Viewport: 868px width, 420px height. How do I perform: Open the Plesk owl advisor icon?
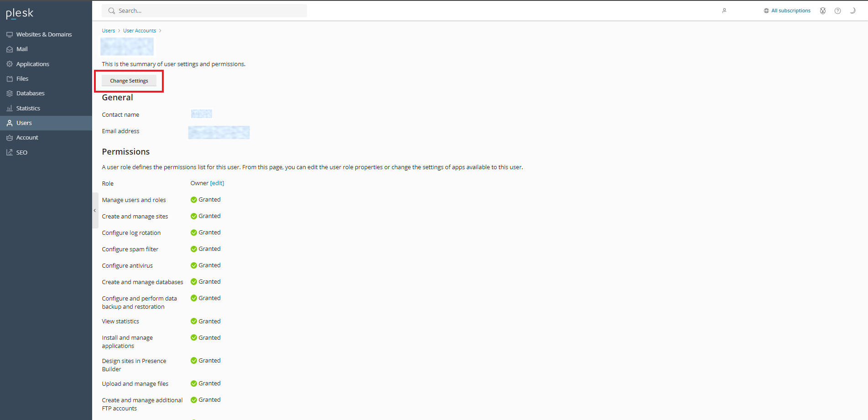(x=822, y=11)
